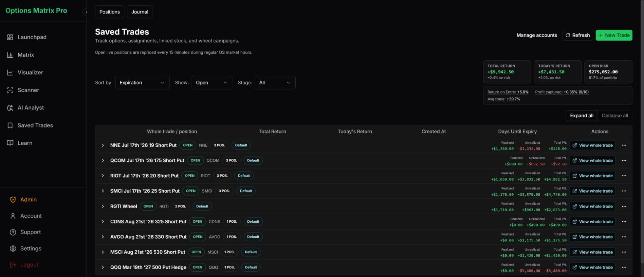This screenshot has height=277, width=644.
Task: Expand the MSCI Aug 21st 530 Short Put row
Action: coord(103,252)
